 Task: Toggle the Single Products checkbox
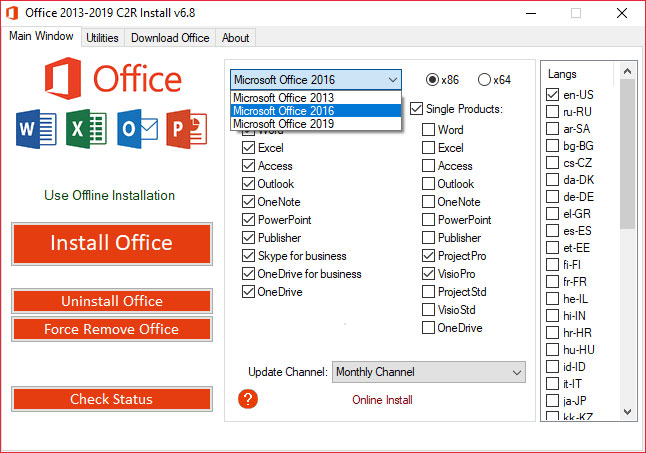click(417, 109)
